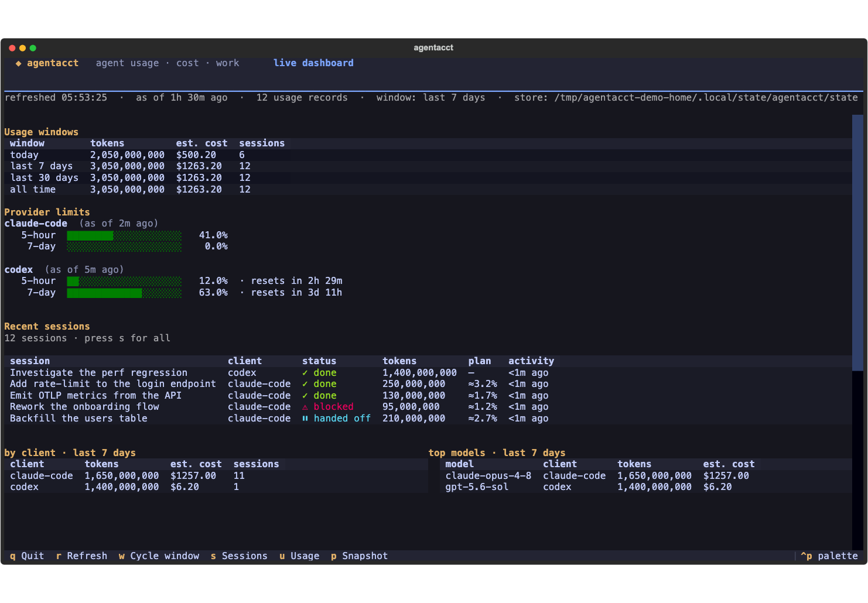Click the 'by client · last 7 days' heading
Image resolution: width=868 pixels, height=603 pixels.
point(70,453)
